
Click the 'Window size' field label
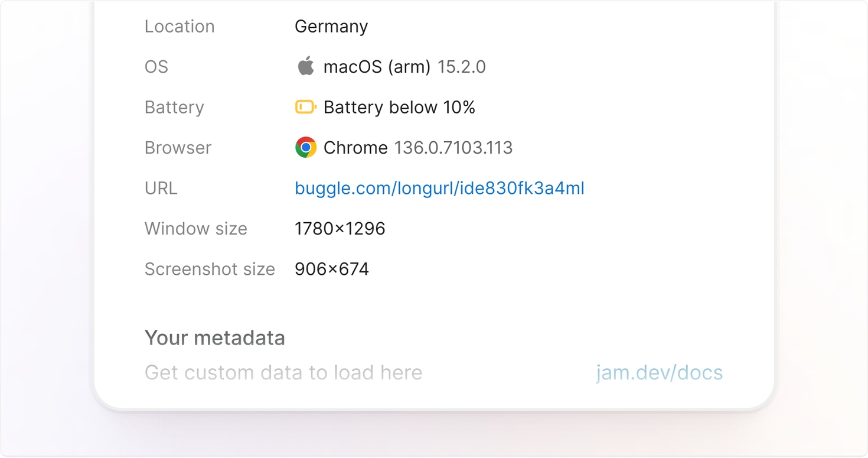195,229
